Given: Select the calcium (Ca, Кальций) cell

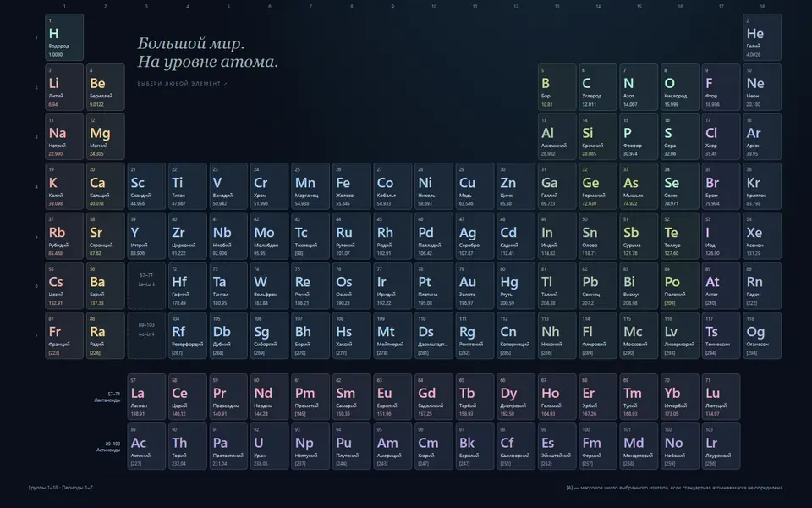Looking at the screenshot, I should click(105, 186).
